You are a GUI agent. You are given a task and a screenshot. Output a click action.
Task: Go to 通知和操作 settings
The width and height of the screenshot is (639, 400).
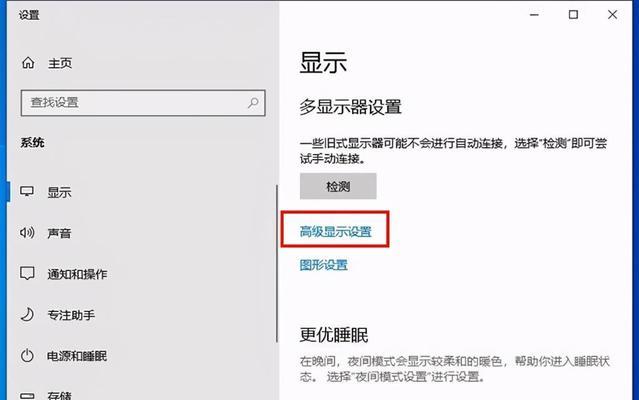pyautogui.click(x=77, y=274)
